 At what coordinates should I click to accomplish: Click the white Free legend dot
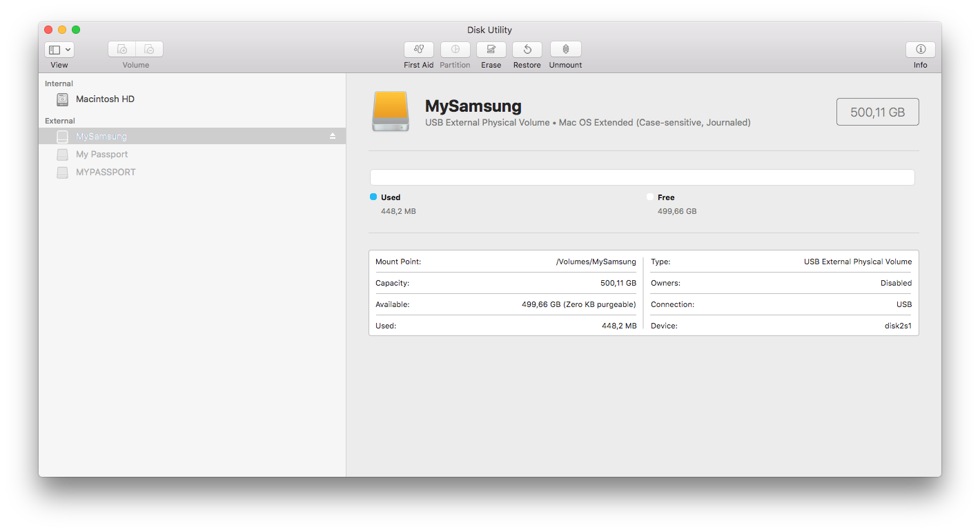650,197
